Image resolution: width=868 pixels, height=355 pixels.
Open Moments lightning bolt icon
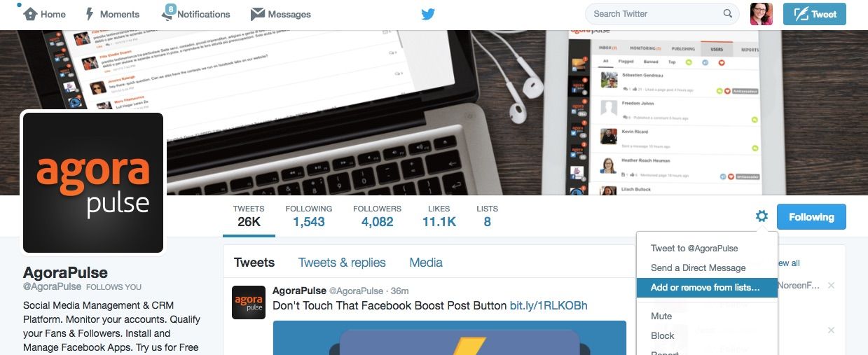tap(90, 14)
